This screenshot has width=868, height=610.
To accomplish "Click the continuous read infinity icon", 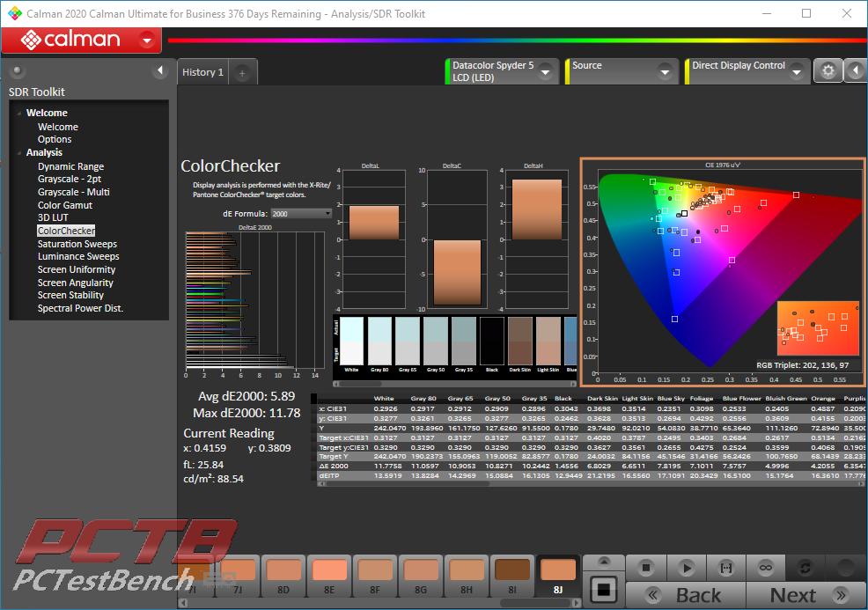I will (x=766, y=568).
